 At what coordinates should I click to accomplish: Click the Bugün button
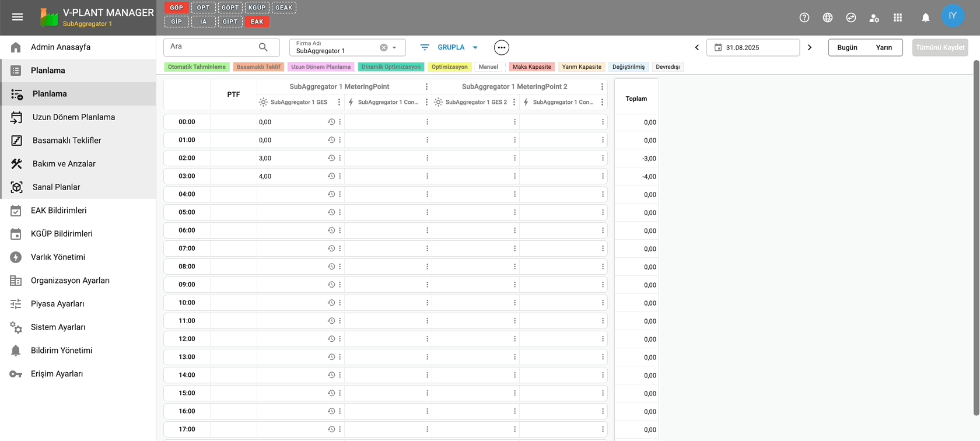tap(847, 47)
